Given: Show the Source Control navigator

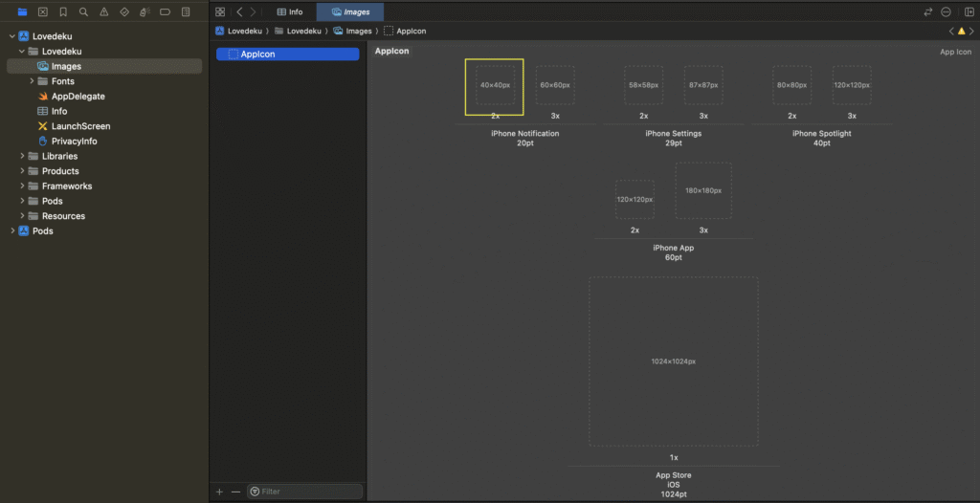Looking at the screenshot, I should [x=42, y=12].
